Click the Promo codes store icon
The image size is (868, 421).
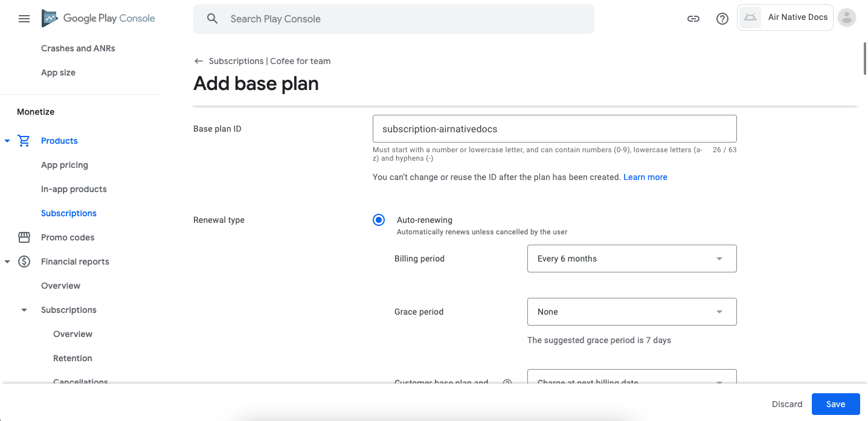[x=24, y=237]
